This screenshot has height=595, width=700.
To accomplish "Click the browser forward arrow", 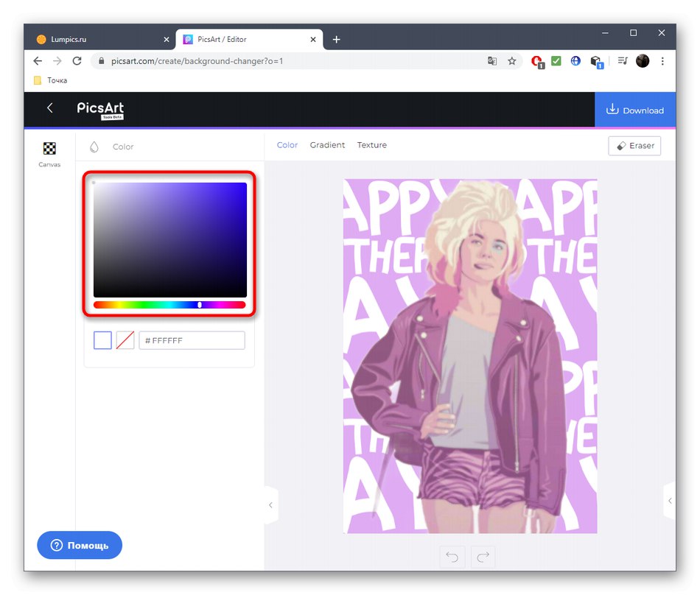I will [x=57, y=61].
